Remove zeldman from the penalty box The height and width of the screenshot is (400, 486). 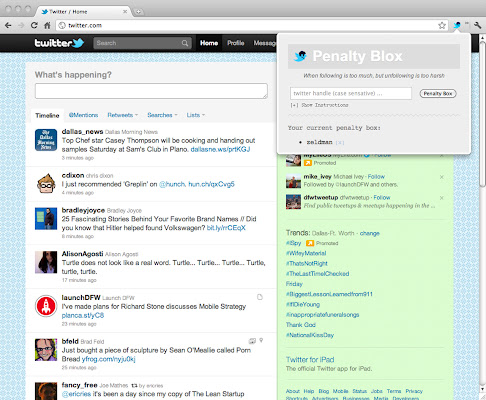[340, 142]
